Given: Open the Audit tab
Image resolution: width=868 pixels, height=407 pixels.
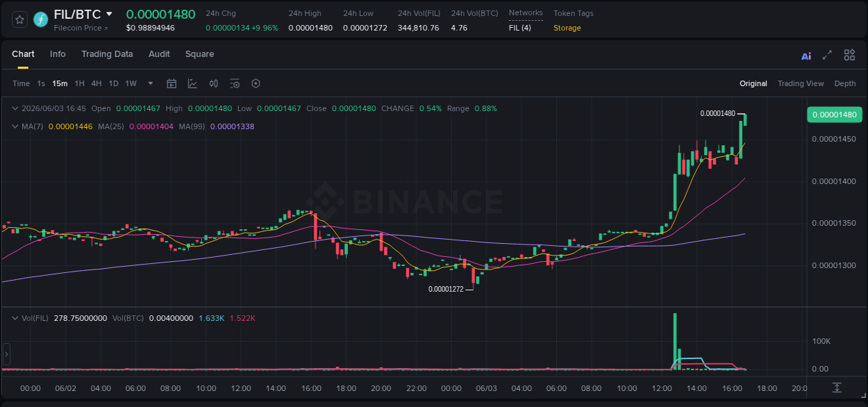Looking at the screenshot, I should (x=159, y=54).
